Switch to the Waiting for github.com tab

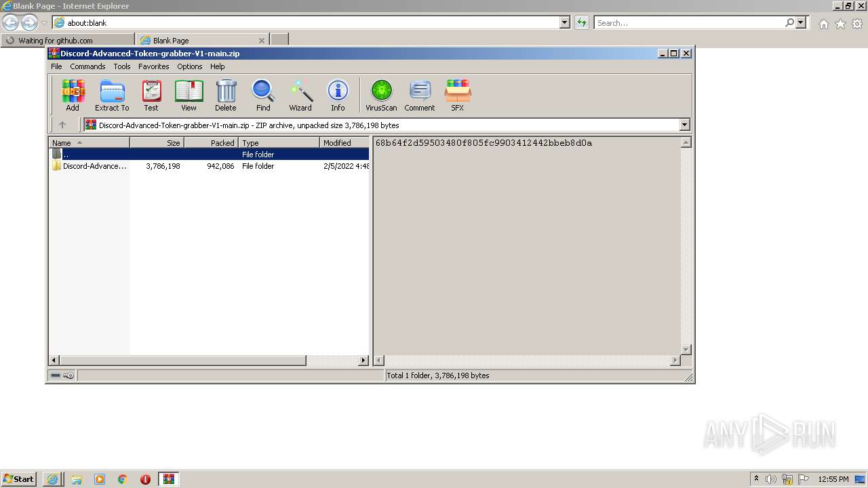(68, 40)
